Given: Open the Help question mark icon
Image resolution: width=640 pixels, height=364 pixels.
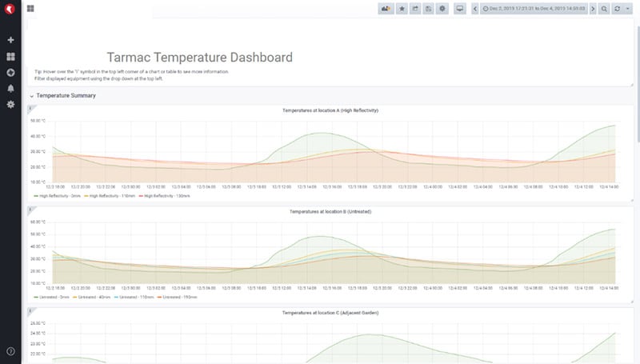Looking at the screenshot, I should click(x=10, y=351).
